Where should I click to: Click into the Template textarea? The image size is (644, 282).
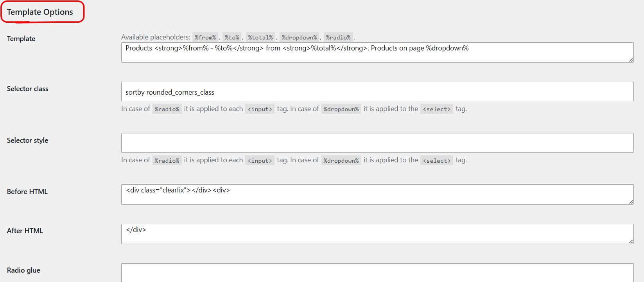(x=377, y=52)
